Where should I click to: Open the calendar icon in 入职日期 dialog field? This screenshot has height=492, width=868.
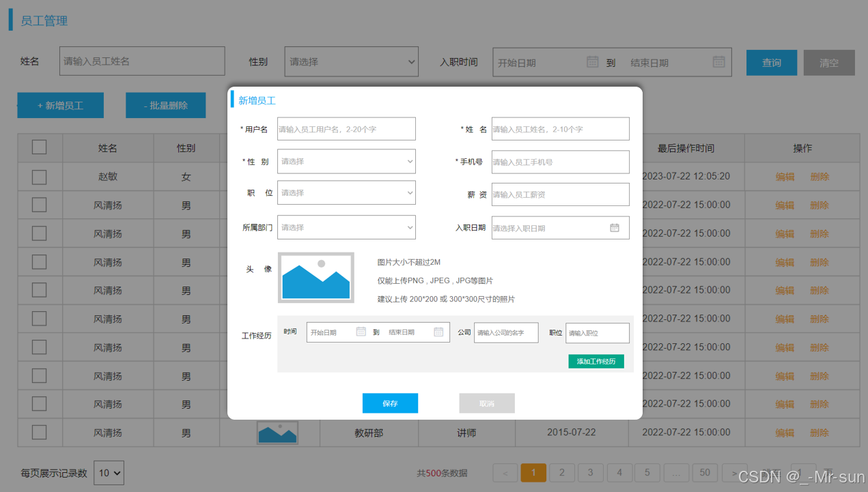[615, 228]
